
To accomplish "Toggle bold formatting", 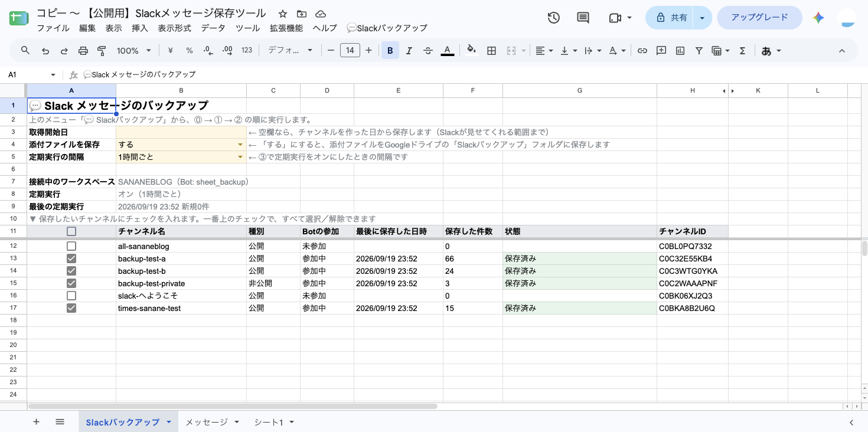I will click(390, 51).
